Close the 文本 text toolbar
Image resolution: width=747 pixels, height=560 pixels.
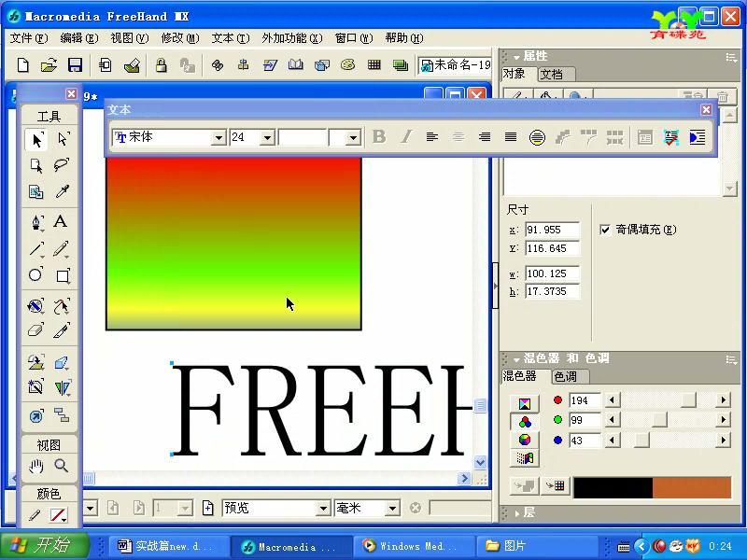pyautogui.click(x=706, y=110)
